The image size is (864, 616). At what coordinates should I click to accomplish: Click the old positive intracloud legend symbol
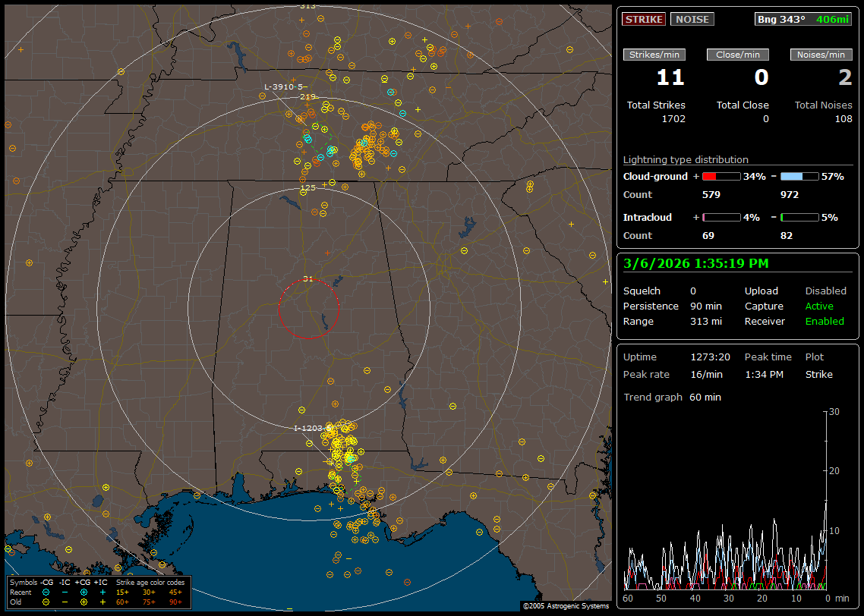(102, 602)
